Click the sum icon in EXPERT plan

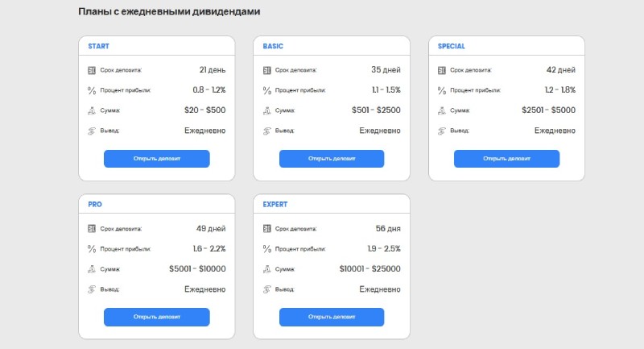point(266,269)
